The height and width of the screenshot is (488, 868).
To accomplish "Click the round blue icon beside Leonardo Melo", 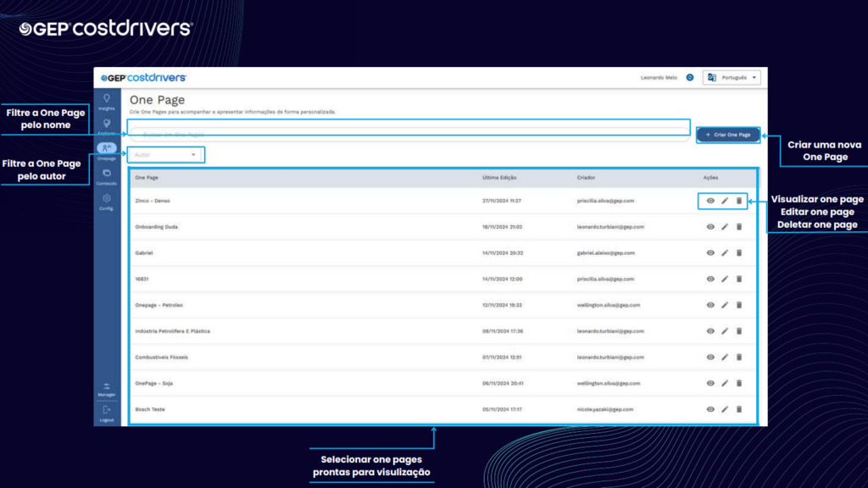I will click(x=690, y=77).
